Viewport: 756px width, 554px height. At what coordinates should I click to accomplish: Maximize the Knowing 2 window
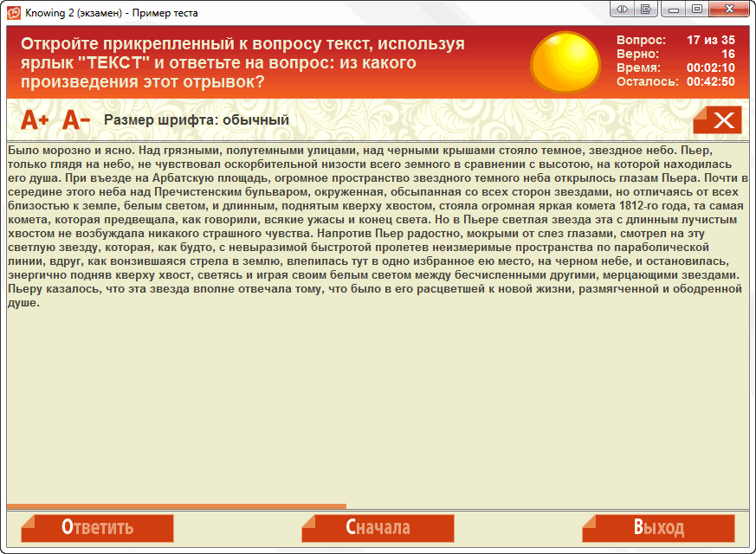pos(697,10)
